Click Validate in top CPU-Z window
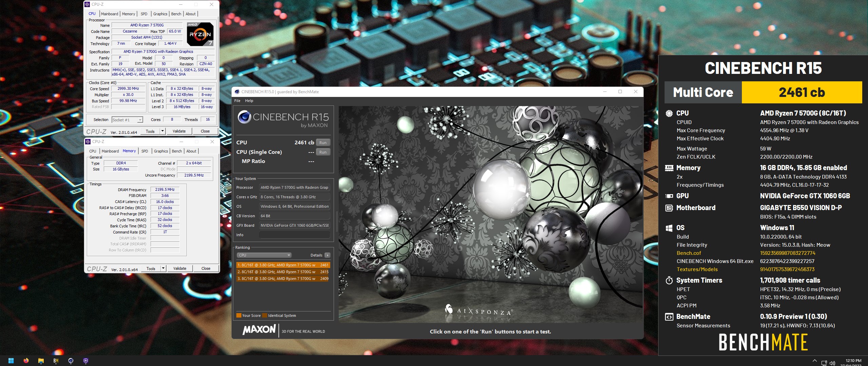868x366 pixels. pos(179,131)
